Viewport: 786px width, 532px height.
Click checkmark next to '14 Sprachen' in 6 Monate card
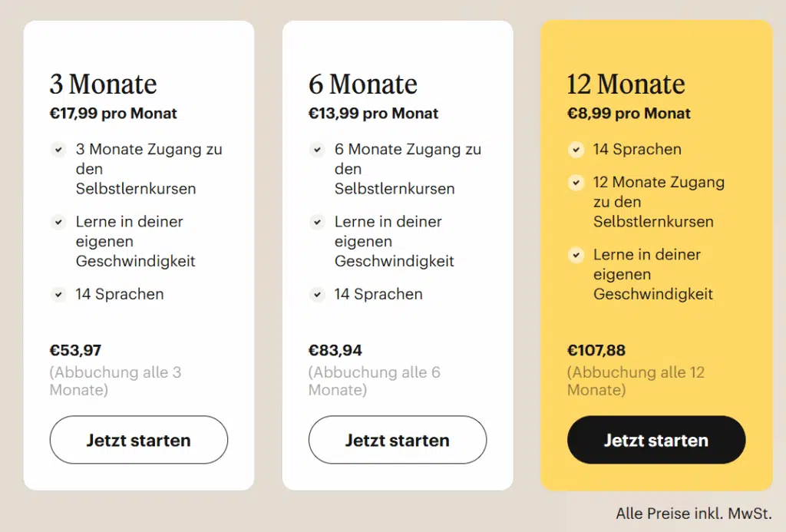(317, 294)
